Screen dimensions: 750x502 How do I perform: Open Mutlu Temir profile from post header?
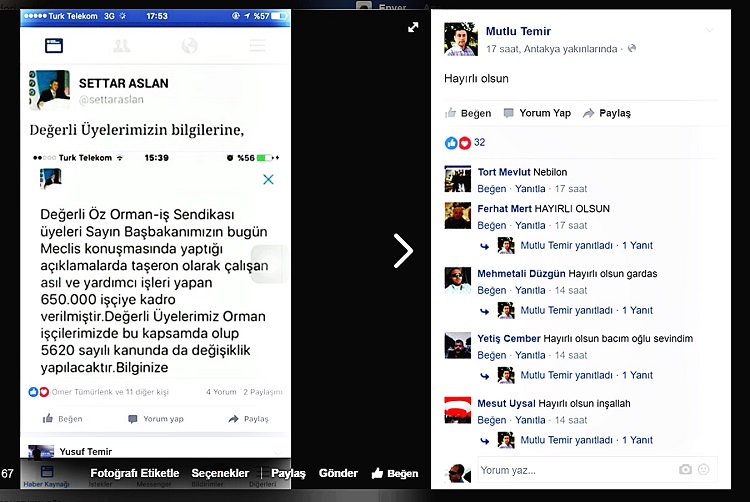point(518,31)
